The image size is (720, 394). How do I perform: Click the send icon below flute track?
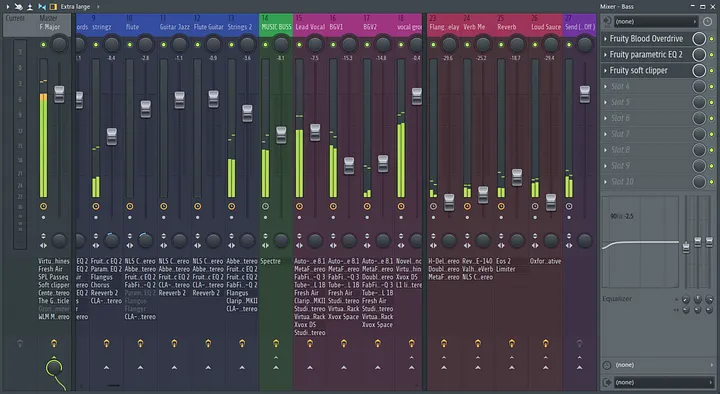pos(140,343)
